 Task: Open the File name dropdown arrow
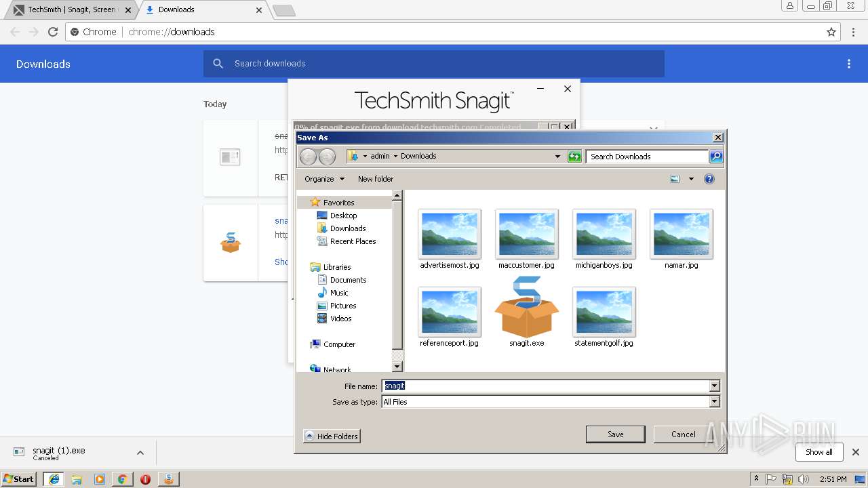point(714,386)
